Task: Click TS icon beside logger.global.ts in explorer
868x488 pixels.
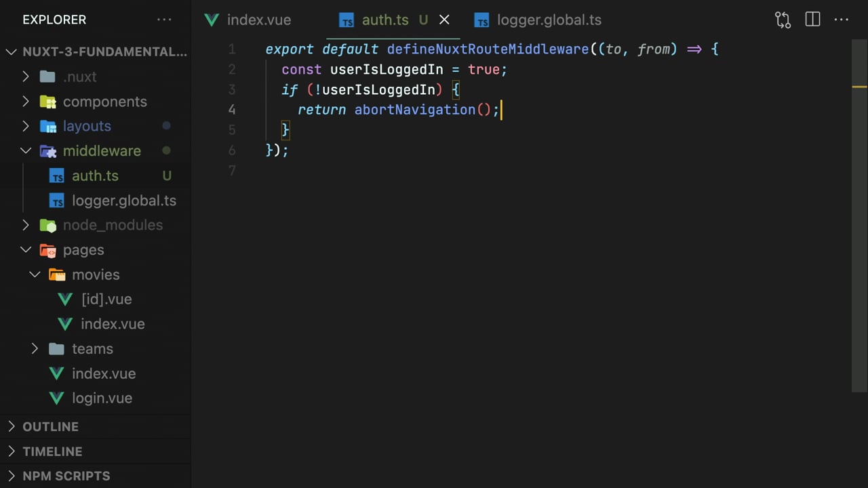Action: pyautogui.click(x=58, y=201)
